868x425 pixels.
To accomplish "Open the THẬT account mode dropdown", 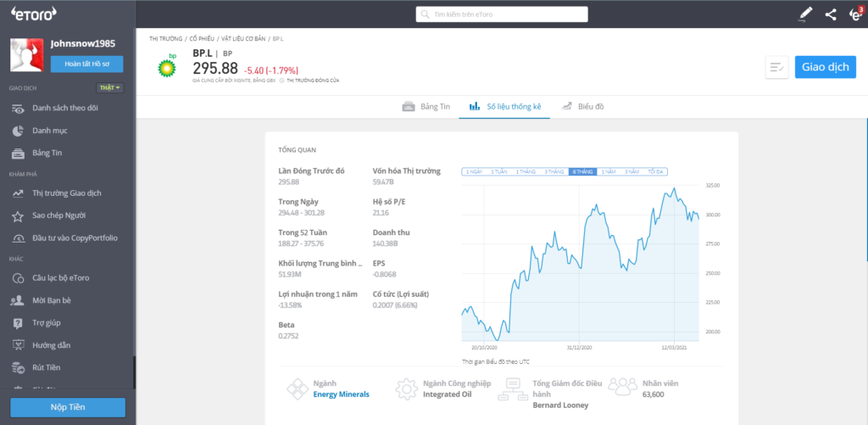I will point(110,87).
